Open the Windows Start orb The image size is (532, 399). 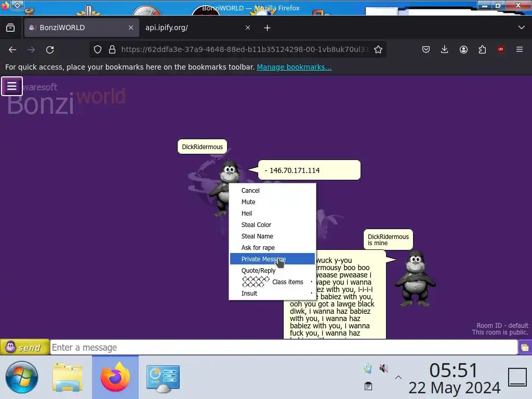pos(22,377)
